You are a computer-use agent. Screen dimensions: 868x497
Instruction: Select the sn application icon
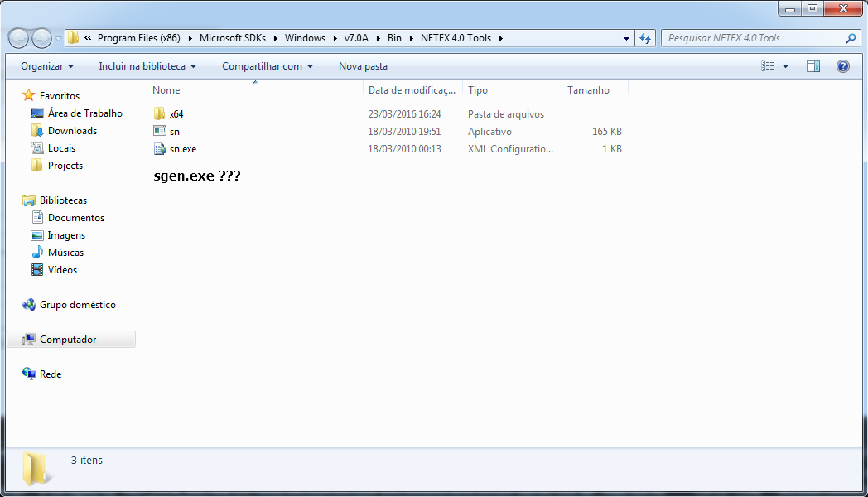[x=159, y=131]
